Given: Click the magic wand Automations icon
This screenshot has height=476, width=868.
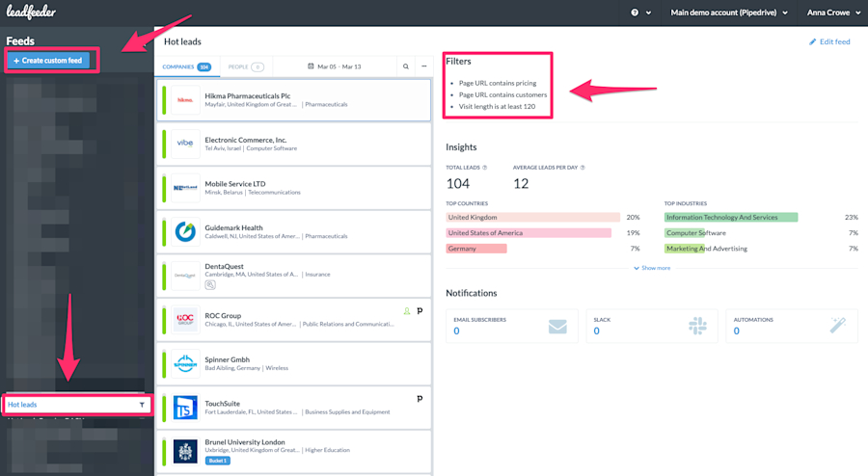Looking at the screenshot, I should coord(838,325).
